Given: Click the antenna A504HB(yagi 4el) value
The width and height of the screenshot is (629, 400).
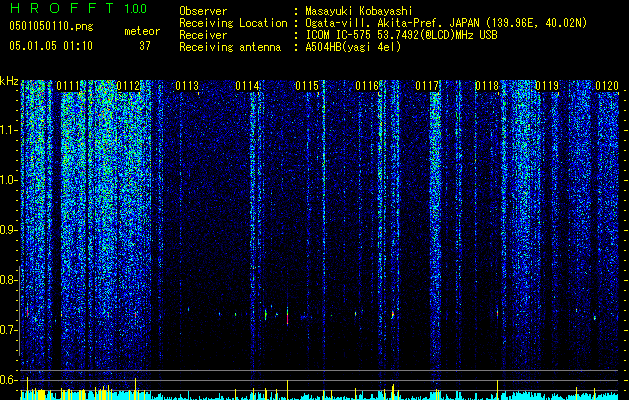Looking at the screenshot, I should click(353, 47).
